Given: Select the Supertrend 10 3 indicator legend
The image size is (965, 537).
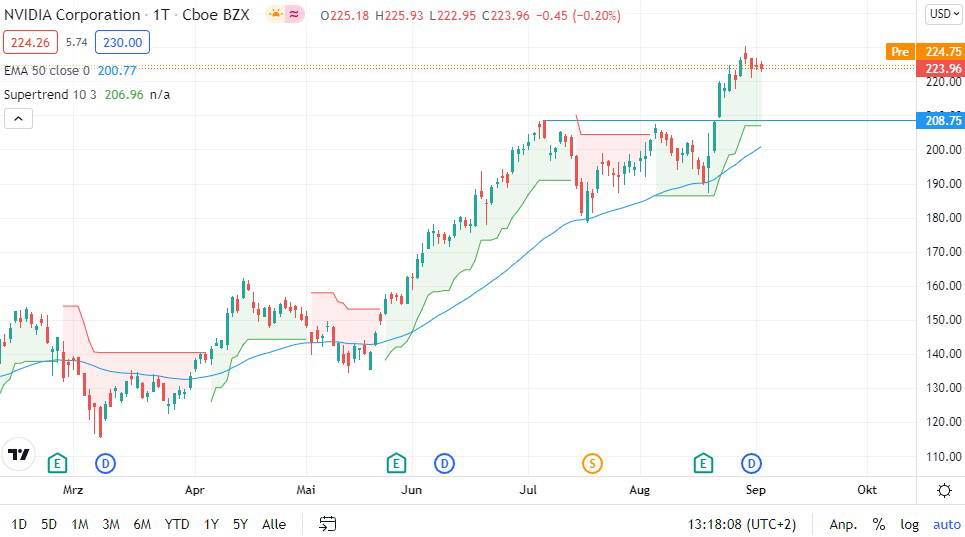Looking at the screenshot, I should tap(50, 95).
